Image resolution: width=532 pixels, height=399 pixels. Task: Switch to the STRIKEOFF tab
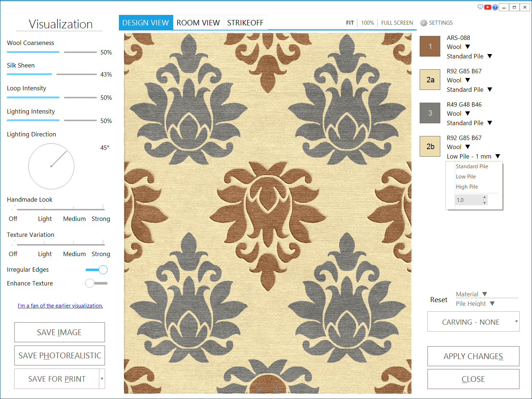(x=245, y=23)
